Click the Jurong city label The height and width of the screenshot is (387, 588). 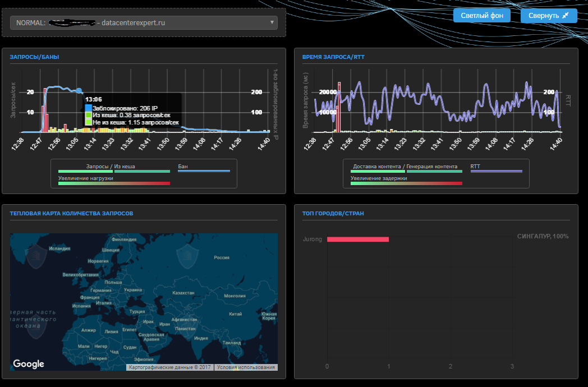[313, 239]
